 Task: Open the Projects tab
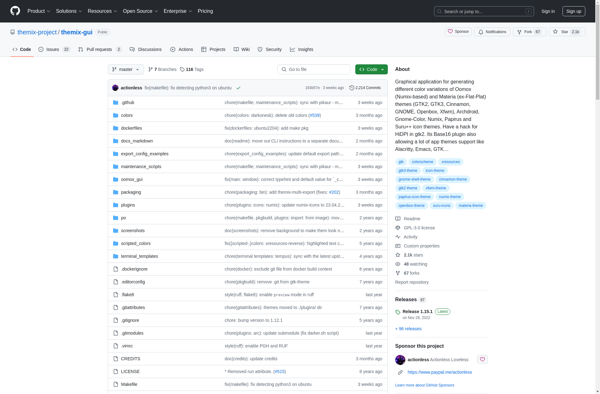coord(213,49)
